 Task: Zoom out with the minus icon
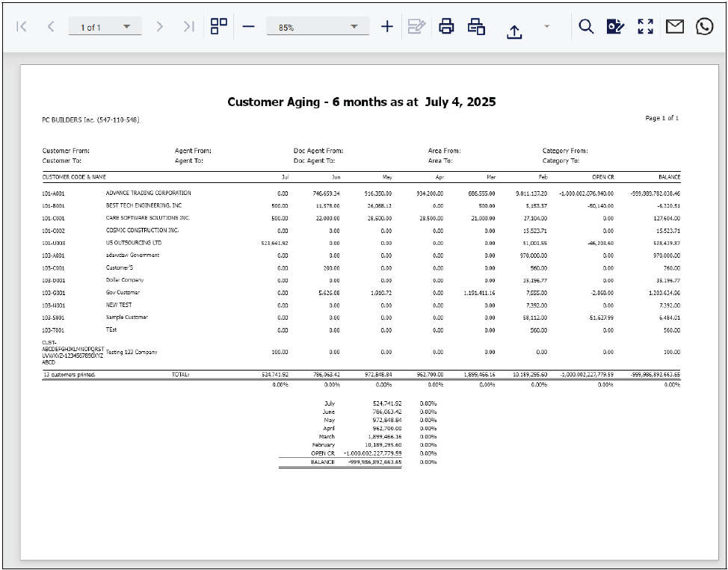click(248, 26)
